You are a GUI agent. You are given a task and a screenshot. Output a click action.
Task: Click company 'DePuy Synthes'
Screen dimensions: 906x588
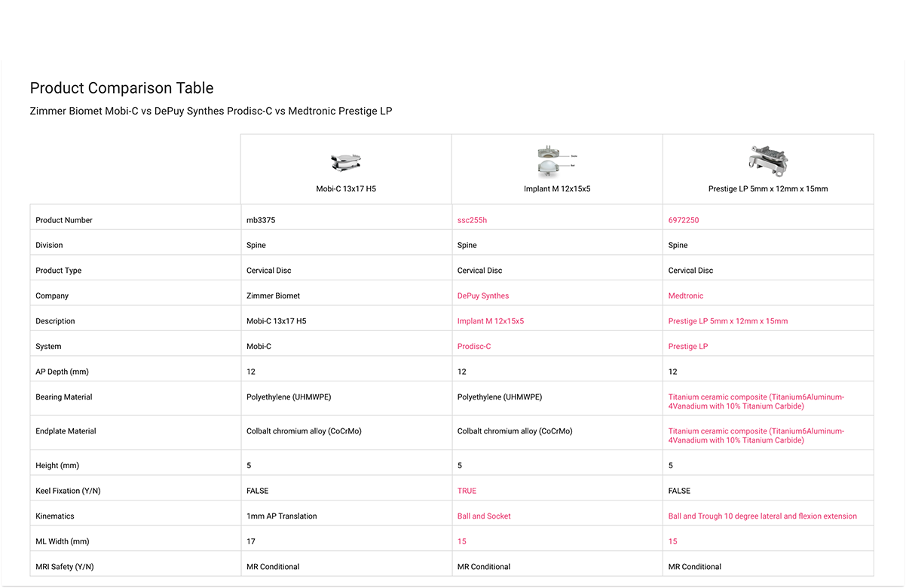coord(483,296)
